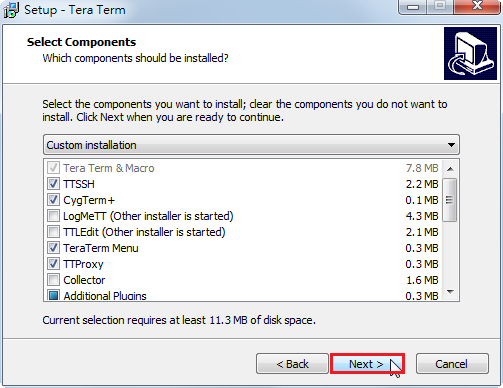Image resolution: width=503 pixels, height=388 pixels.
Task: Uncheck the TTSSH component
Action: (53, 184)
